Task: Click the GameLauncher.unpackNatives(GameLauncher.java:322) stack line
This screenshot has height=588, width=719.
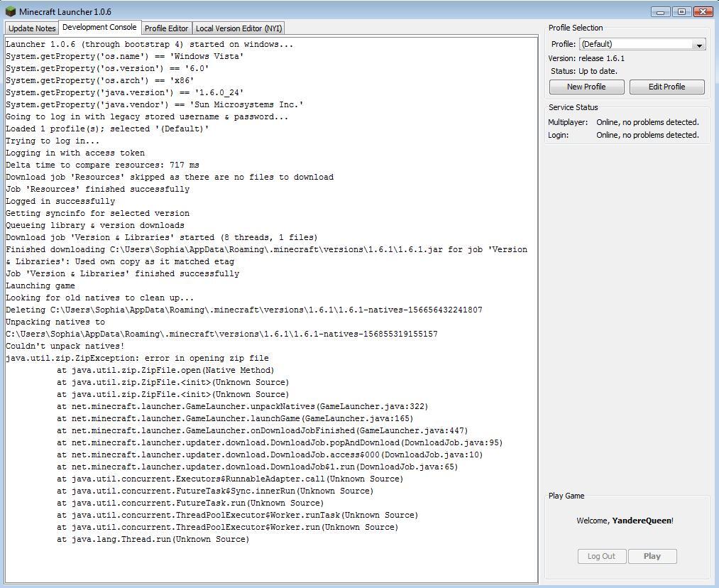Action: (243, 406)
